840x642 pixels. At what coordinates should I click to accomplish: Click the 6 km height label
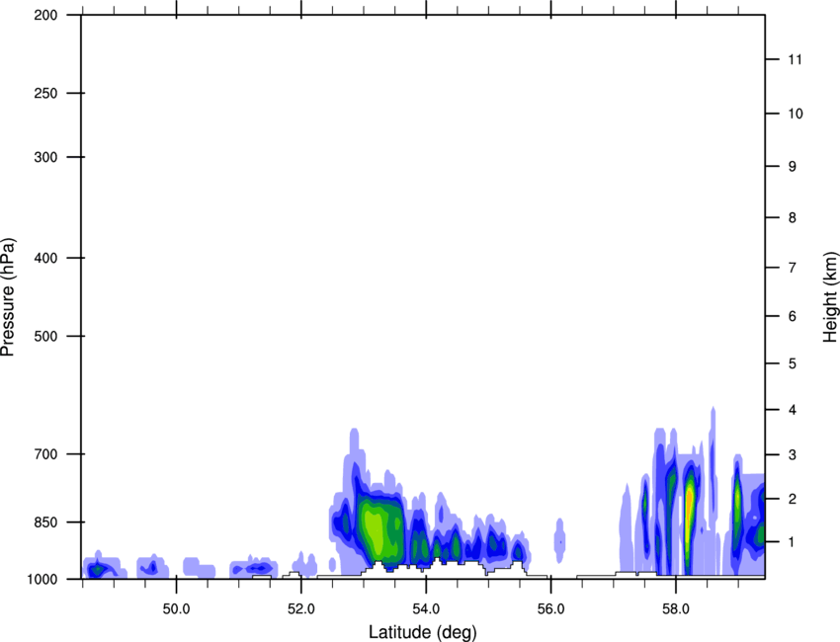(x=793, y=316)
